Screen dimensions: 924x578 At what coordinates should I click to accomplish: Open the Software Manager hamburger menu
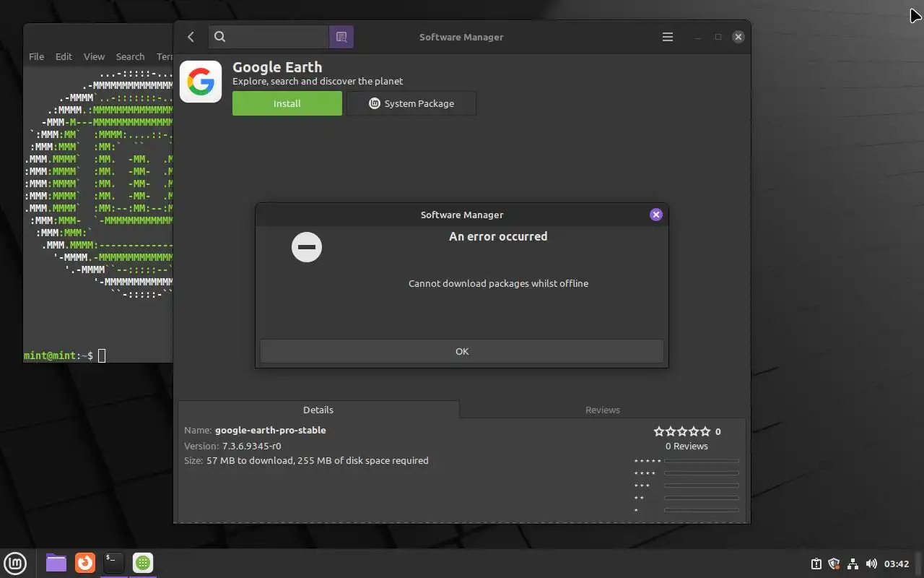[668, 37]
